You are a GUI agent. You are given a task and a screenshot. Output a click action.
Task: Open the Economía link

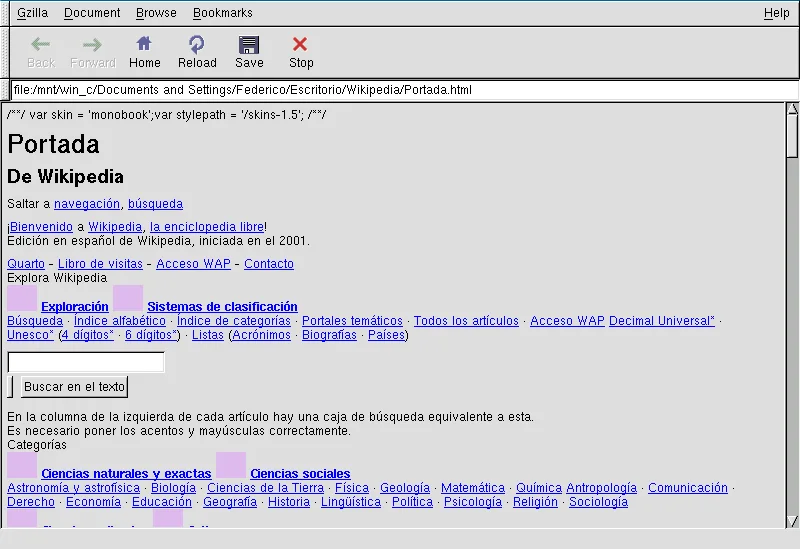pos(93,502)
